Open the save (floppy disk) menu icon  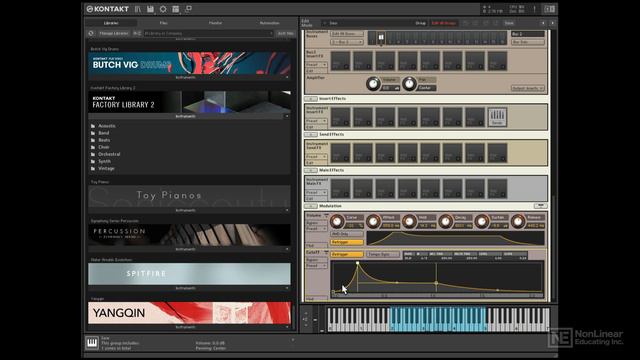coord(151,9)
